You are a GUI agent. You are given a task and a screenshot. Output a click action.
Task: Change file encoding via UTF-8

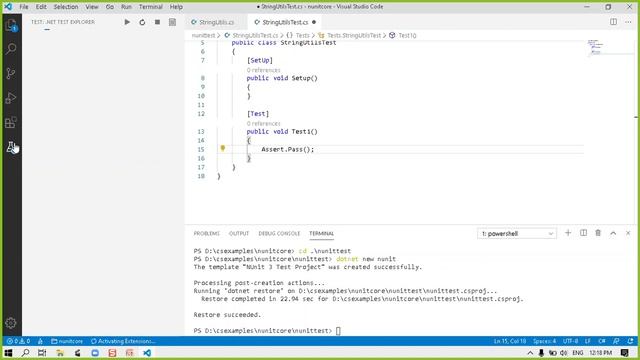(570, 341)
